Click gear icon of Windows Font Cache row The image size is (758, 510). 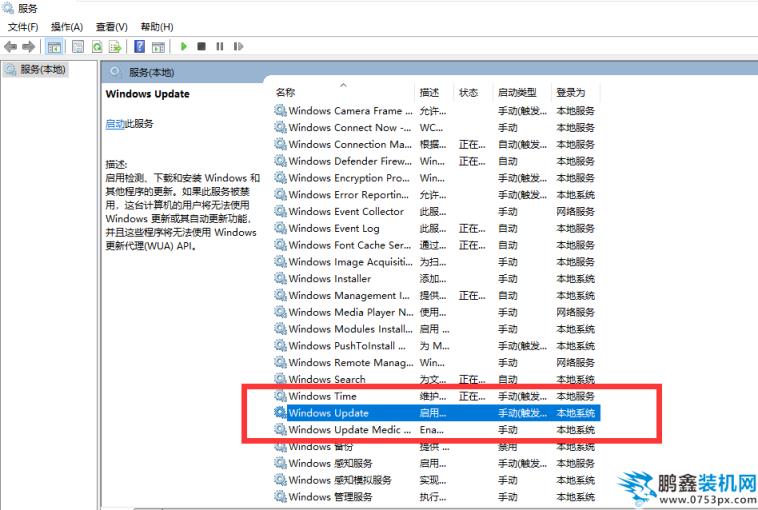pyautogui.click(x=280, y=245)
